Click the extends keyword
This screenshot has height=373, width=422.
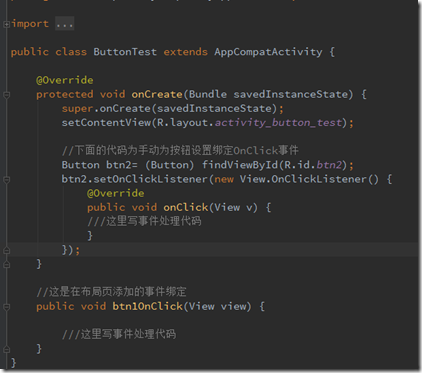point(185,52)
